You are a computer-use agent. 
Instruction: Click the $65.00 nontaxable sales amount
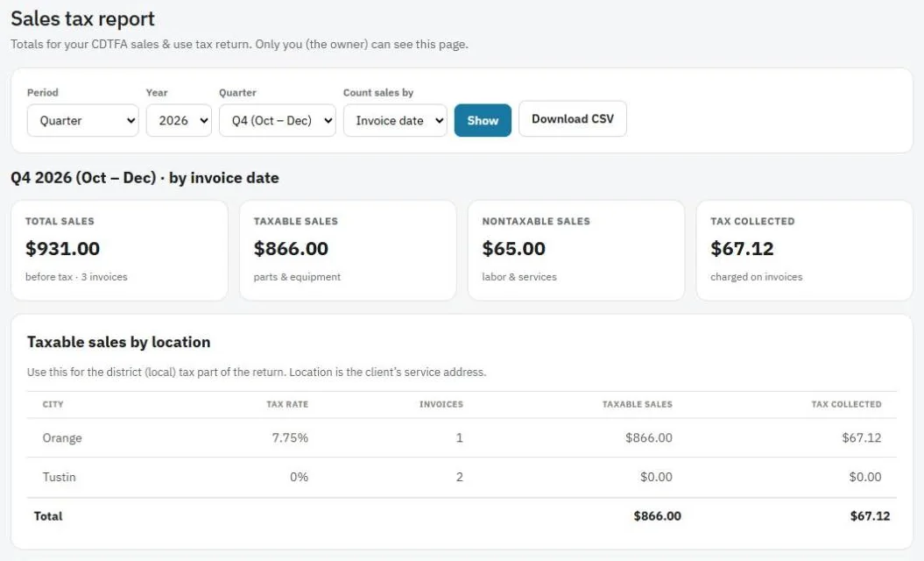(x=514, y=248)
